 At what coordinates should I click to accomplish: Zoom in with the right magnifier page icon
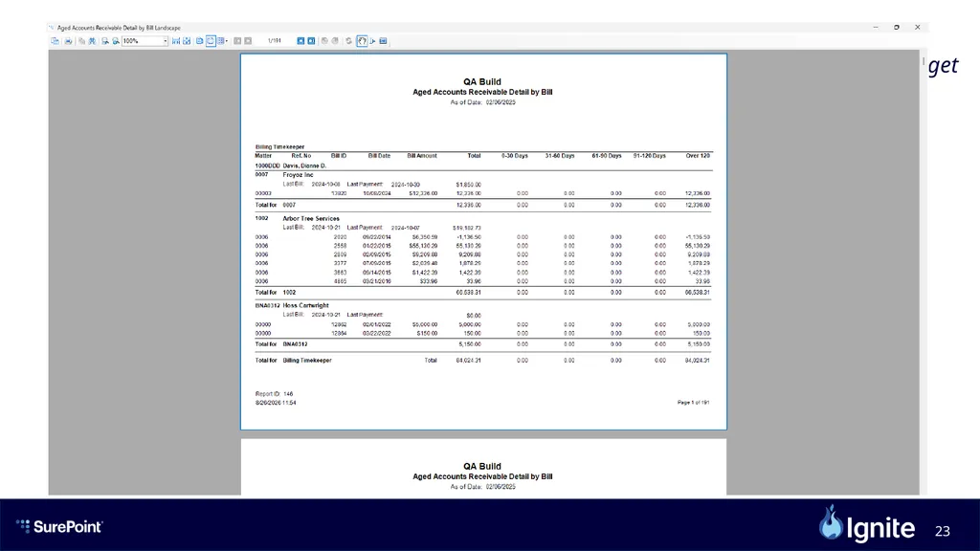(116, 41)
